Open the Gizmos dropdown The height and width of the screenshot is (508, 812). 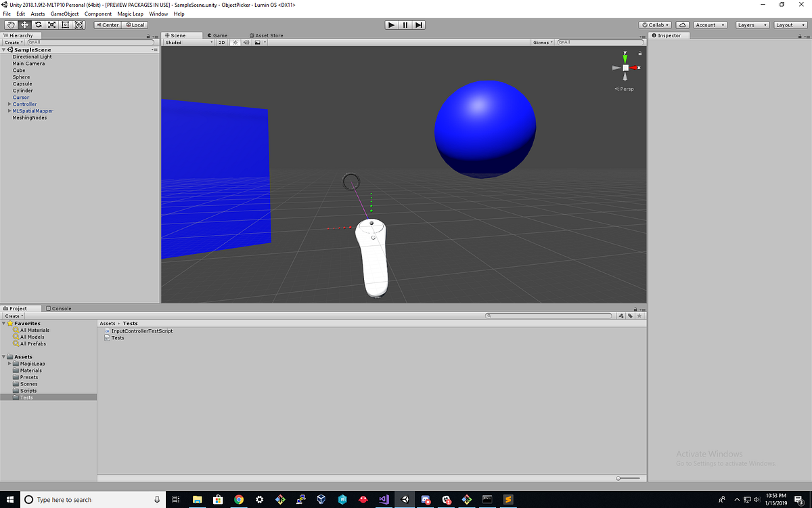tap(541, 42)
